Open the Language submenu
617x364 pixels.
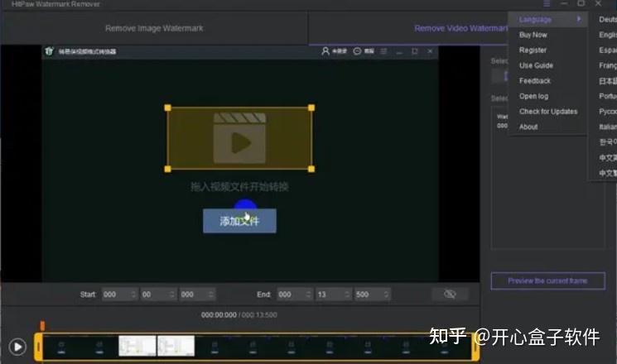pos(548,19)
